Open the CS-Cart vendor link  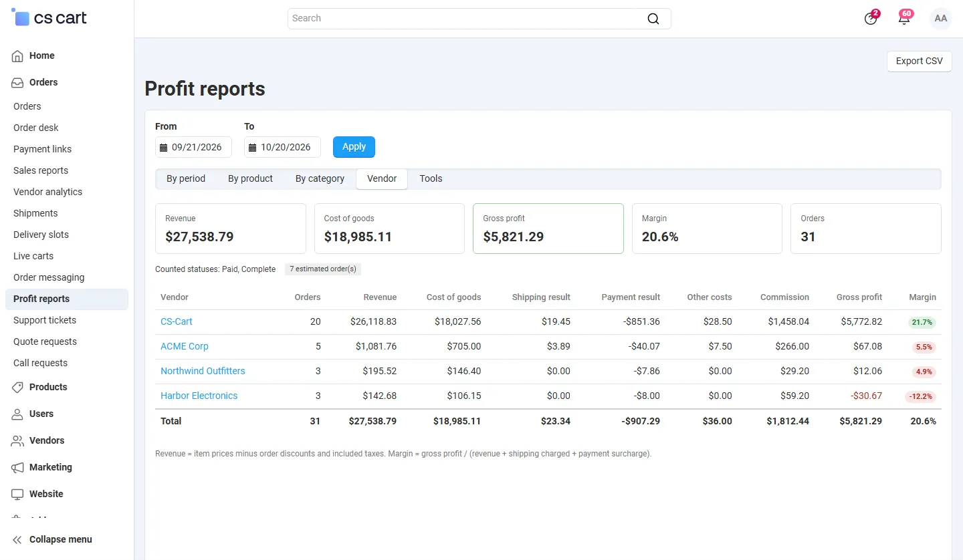(177, 322)
